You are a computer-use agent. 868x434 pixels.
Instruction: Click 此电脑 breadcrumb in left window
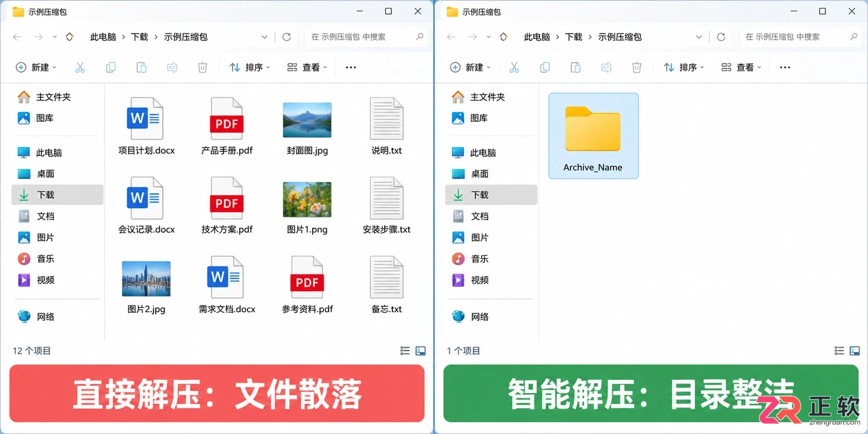[x=103, y=37]
